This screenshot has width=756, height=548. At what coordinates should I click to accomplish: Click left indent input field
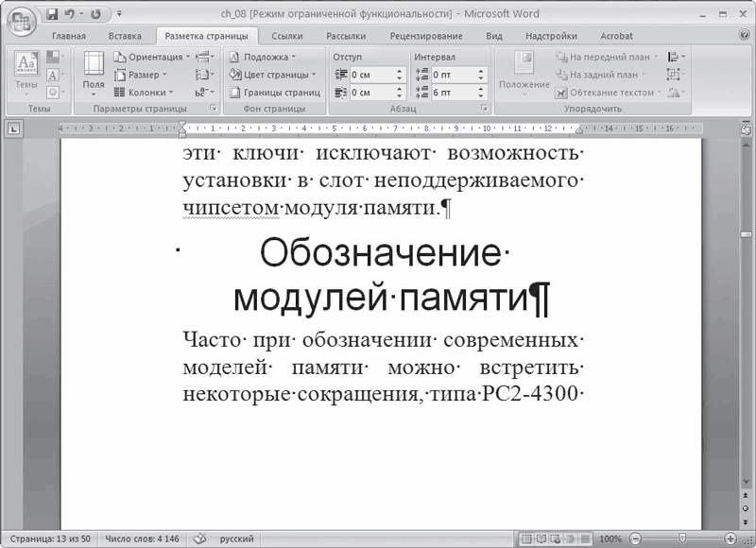(372, 75)
